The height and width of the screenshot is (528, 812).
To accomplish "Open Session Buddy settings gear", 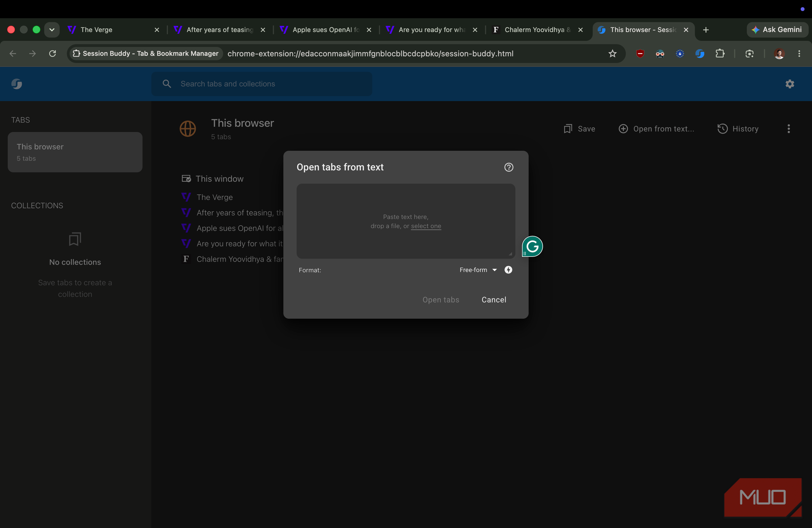I will click(790, 84).
